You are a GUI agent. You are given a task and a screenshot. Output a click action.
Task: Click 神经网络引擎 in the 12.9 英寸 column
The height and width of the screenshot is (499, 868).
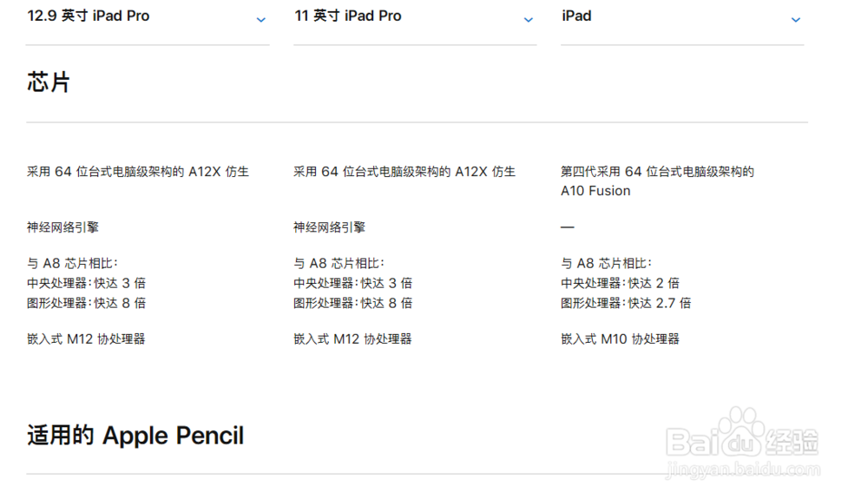(62, 227)
